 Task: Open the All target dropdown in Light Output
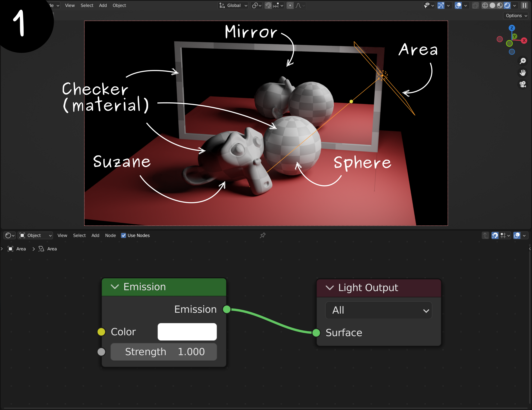(x=379, y=310)
